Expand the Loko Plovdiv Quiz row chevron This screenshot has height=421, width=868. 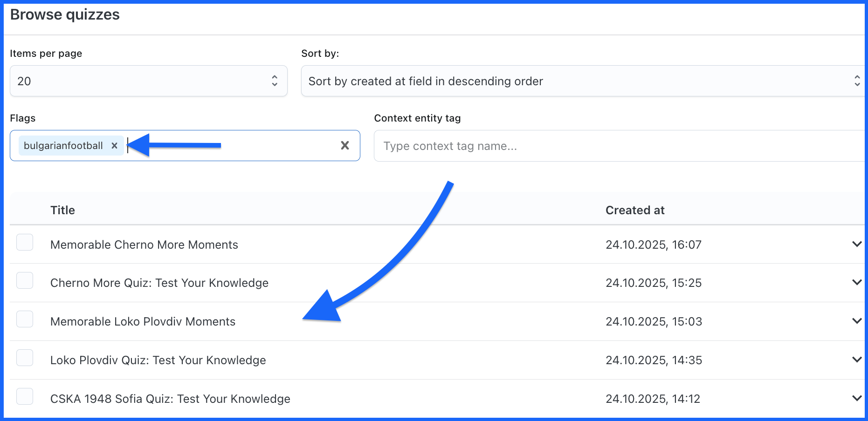tap(856, 360)
